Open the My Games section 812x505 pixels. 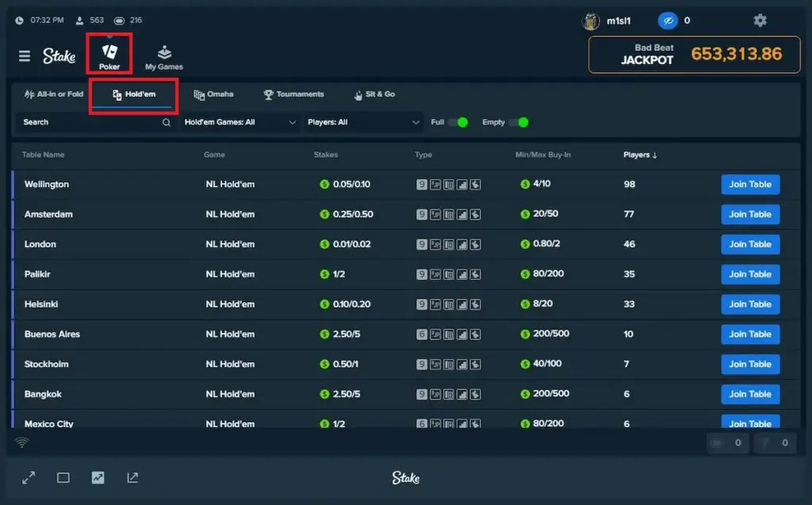click(x=163, y=57)
